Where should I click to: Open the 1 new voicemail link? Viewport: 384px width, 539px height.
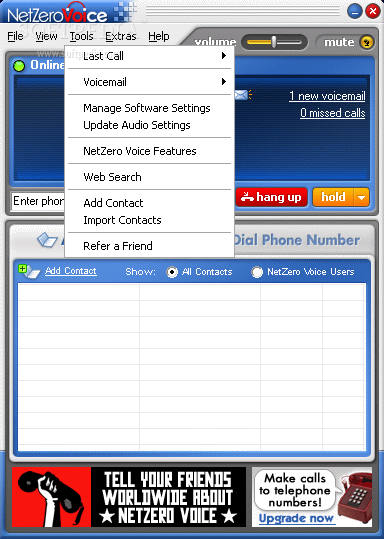click(327, 96)
